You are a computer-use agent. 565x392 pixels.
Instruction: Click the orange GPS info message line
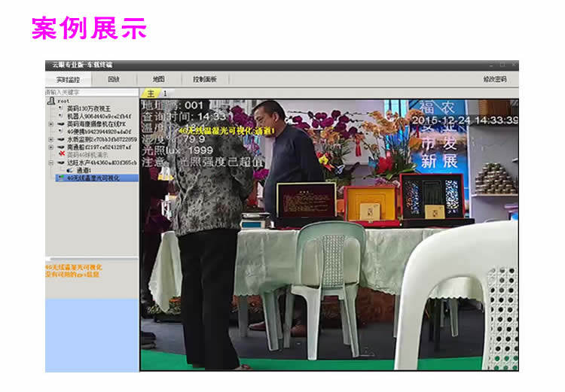(72, 275)
